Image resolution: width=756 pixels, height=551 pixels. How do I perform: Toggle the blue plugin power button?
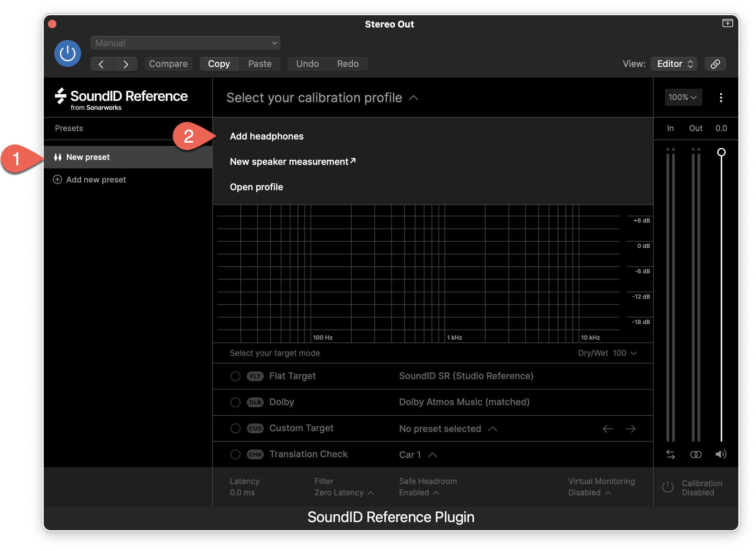pyautogui.click(x=67, y=54)
